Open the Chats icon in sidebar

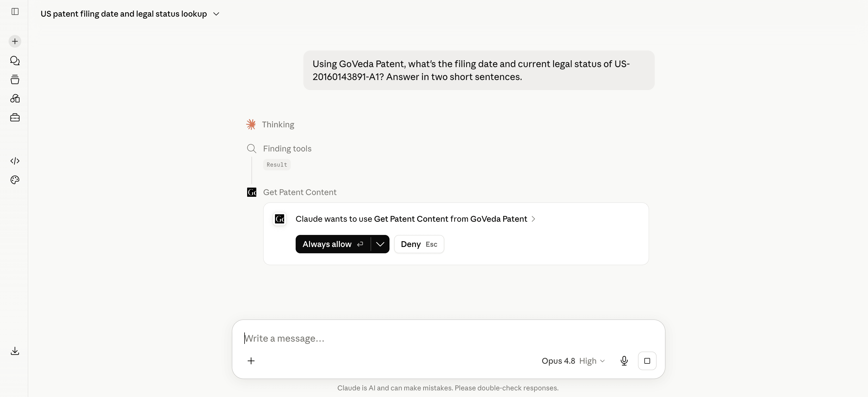click(15, 61)
